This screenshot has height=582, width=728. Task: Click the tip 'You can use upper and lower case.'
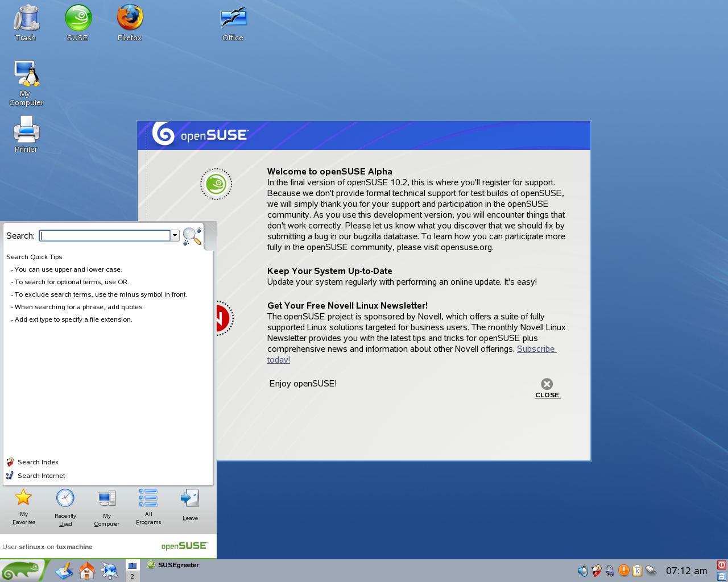coord(68,269)
